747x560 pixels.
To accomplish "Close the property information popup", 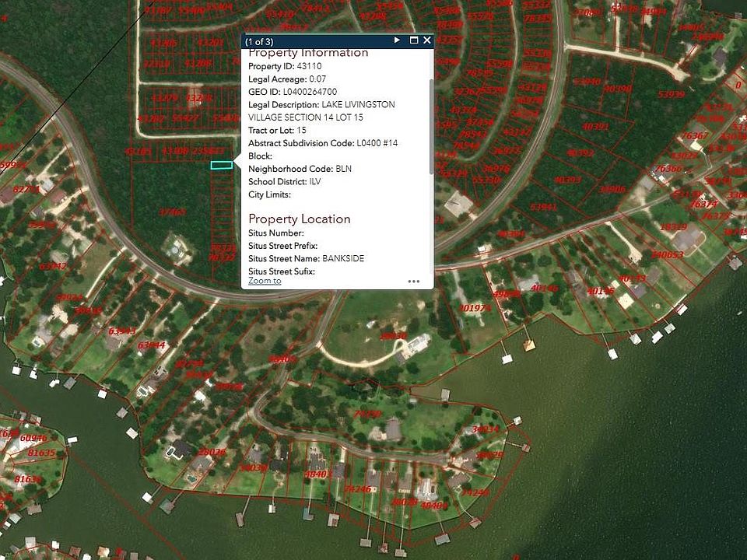I will [427, 40].
